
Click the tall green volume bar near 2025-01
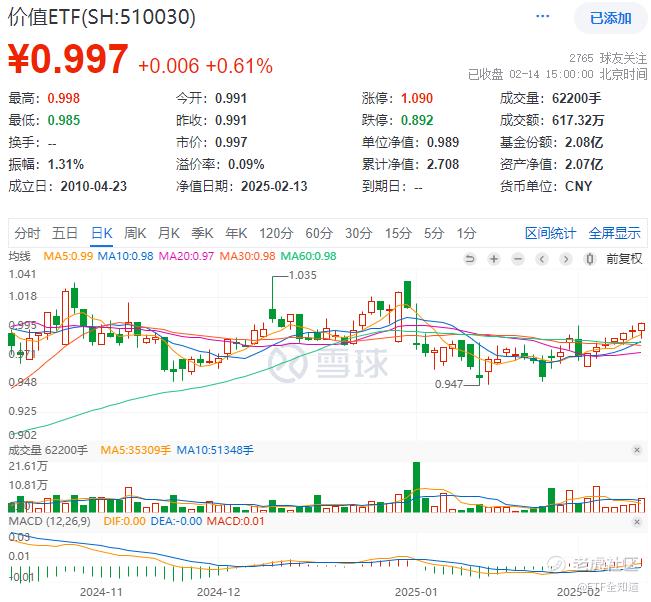click(x=416, y=487)
